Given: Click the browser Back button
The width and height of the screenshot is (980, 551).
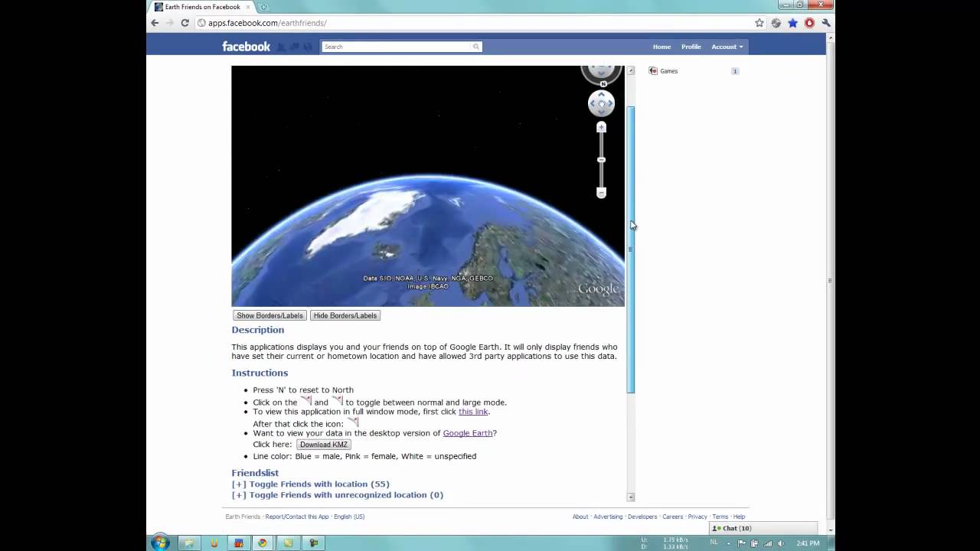Looking at the screenshot, I should [155, 23].
